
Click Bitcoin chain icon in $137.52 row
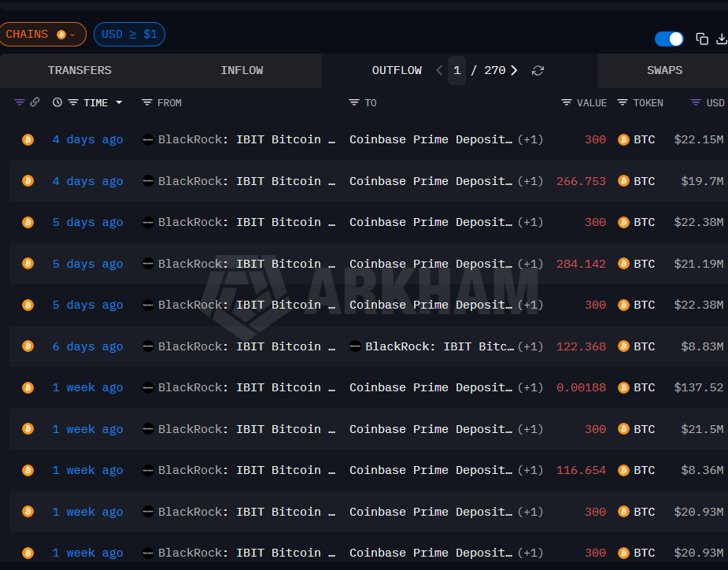[28, 387]
